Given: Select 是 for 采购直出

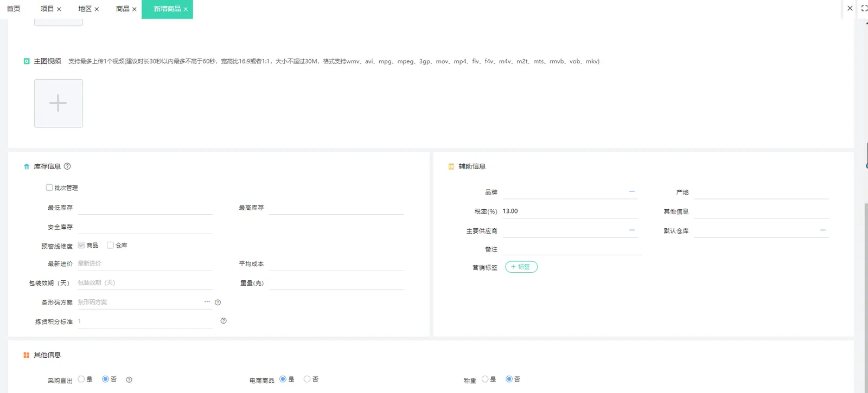Looking at the screenshot, I should (x=81, y=379).
